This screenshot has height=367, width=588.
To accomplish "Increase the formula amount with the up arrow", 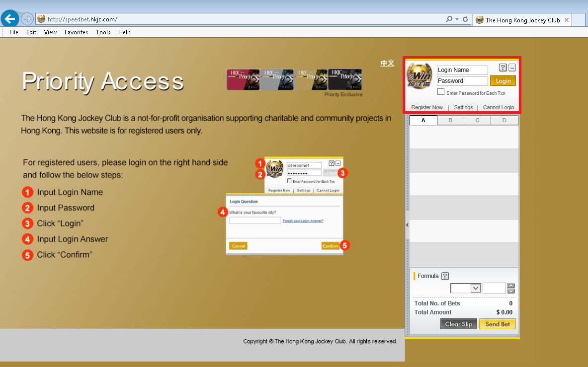I will click(511, 286).
